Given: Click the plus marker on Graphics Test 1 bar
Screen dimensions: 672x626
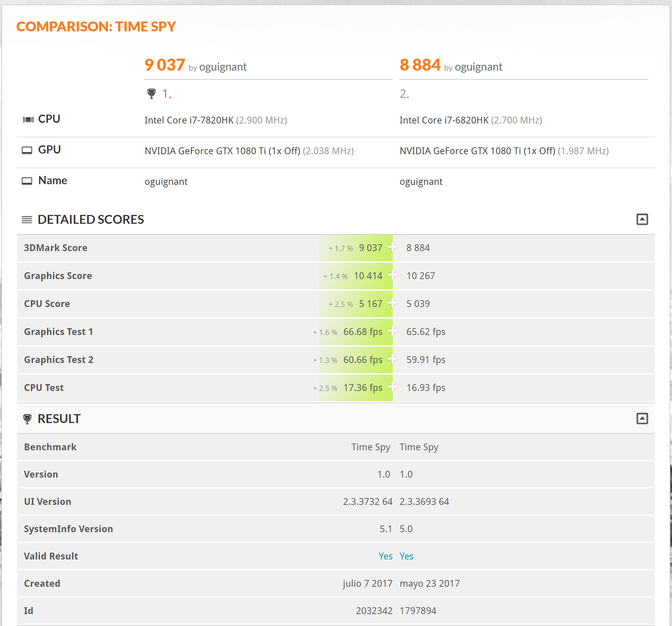Looking at the screenshot, I should point(392,331).
